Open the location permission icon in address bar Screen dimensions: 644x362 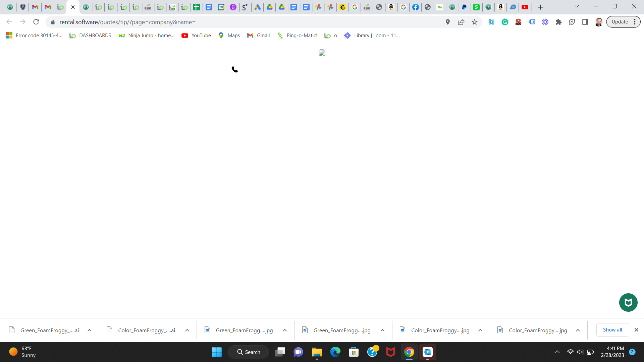[447, 22]
